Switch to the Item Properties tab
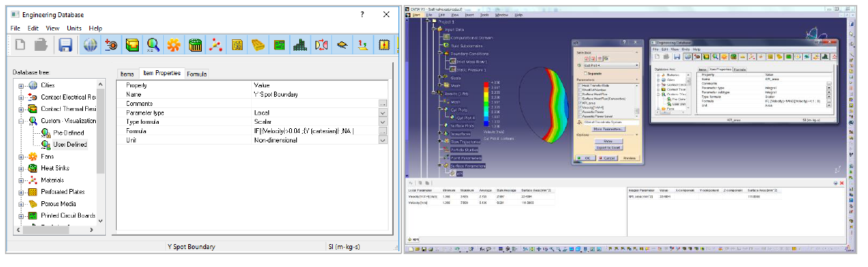This screenshot has height=267, width=868. pyautogui.click(x=161, y=73)
